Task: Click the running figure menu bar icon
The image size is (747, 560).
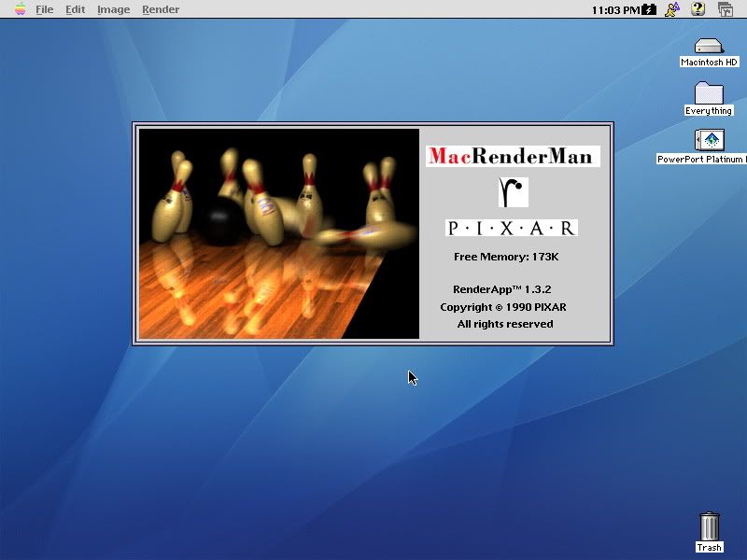Action: click(672, 9)
